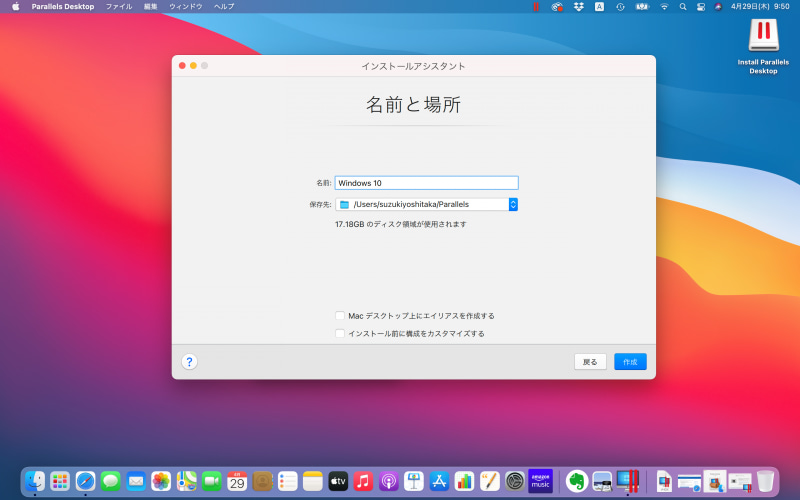Open the Dropbox menu bar icon

point(579,7)
